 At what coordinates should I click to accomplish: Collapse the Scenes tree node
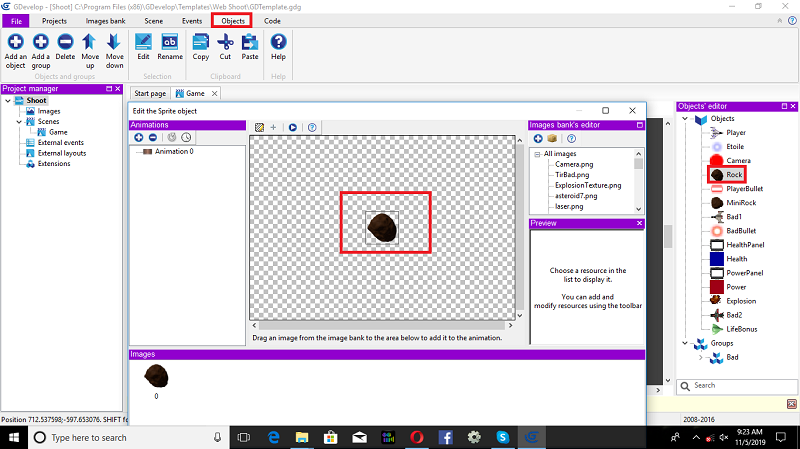pyautogui.click(x=19, y=121)
